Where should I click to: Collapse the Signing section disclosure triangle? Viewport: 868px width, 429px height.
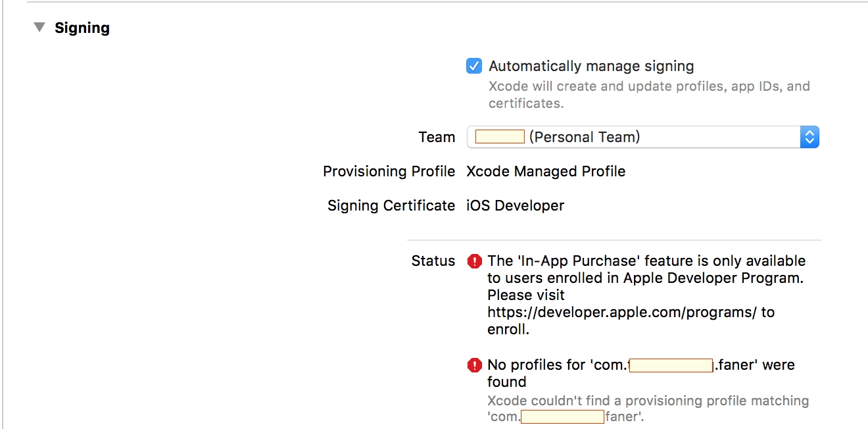40,28
